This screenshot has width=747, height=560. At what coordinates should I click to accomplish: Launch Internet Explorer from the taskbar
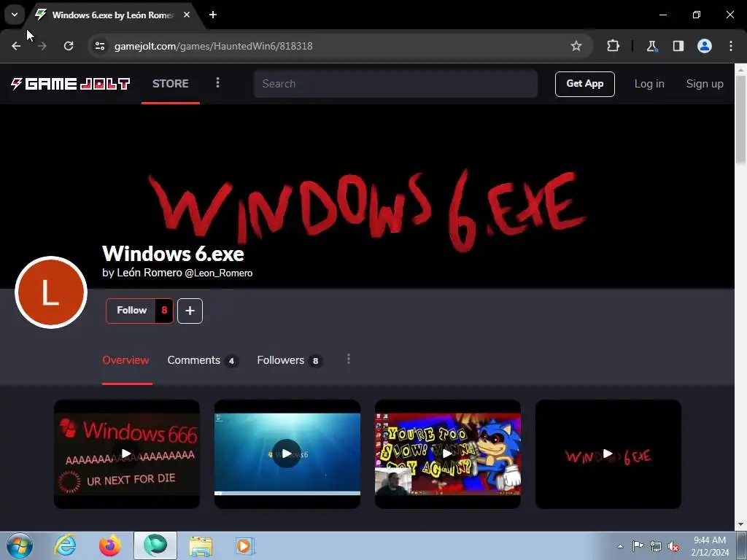pyautogui.click(x=65, y=545)
